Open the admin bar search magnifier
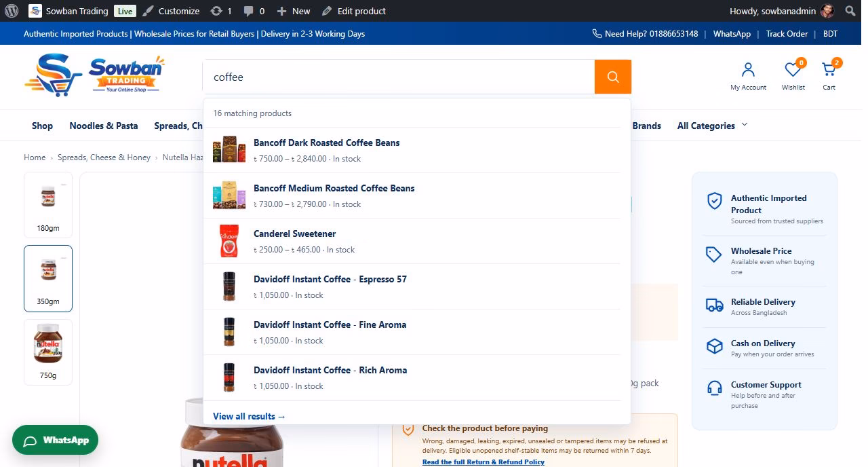Image resolution: width=868 pixels, height=467 pixels. point(850,11)
